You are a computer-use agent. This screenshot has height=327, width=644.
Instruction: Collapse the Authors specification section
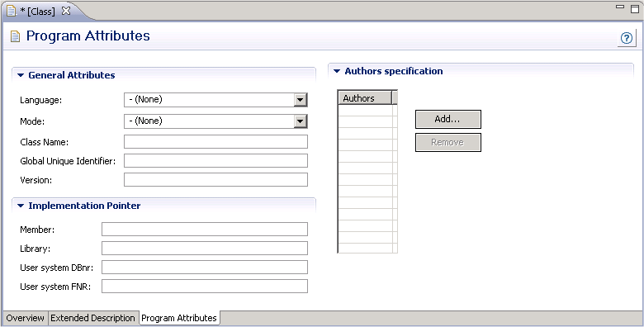337,71
